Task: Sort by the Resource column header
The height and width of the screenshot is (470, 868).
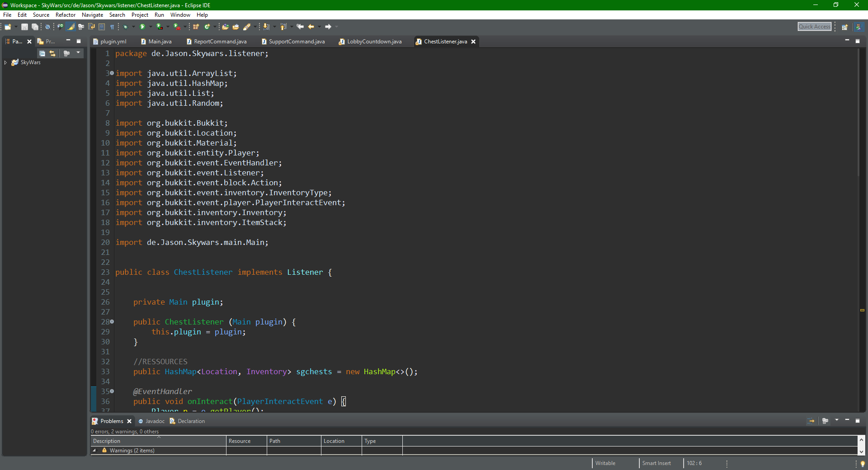Action: [x=246, y=441]
